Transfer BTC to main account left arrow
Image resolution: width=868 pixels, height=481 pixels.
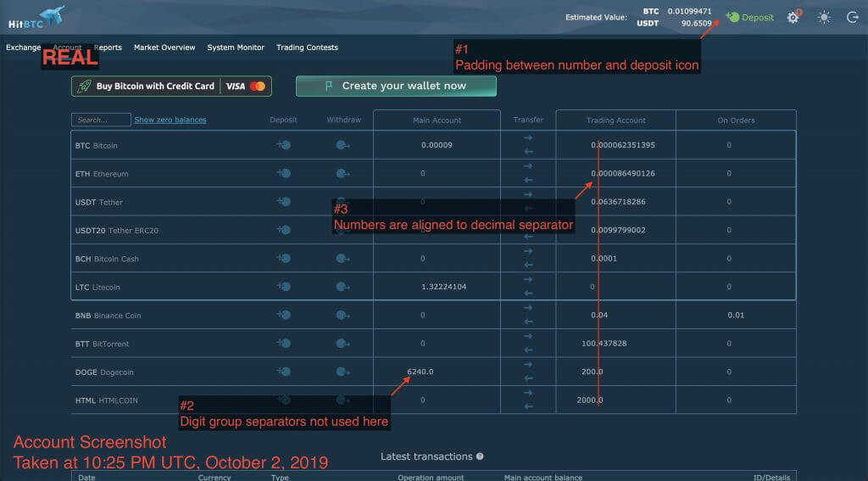(528, 151)
